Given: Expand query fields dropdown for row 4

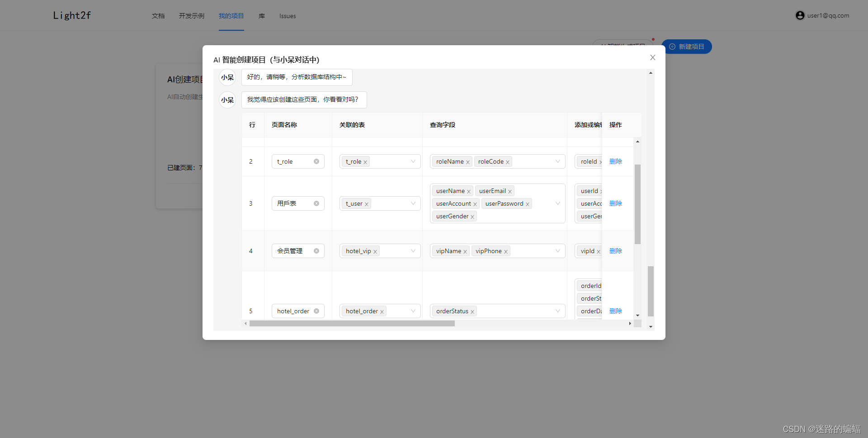Looking at the screenshot, I should coord(558,251).
